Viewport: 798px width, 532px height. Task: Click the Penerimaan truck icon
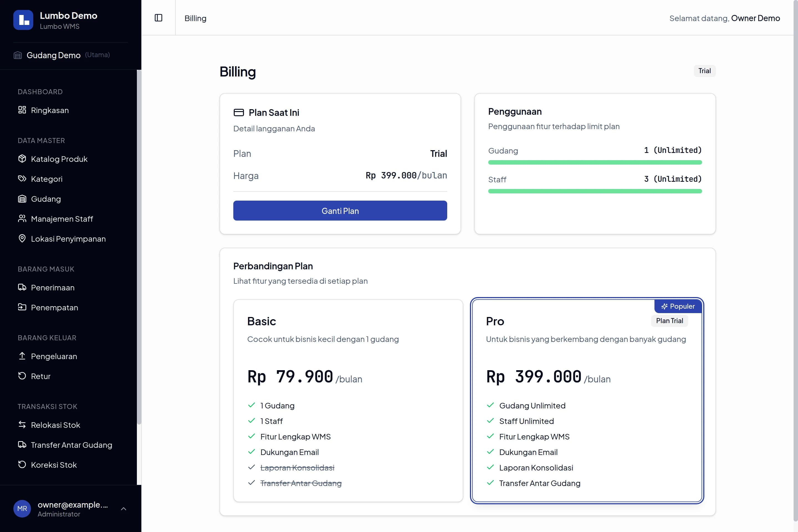22,287
